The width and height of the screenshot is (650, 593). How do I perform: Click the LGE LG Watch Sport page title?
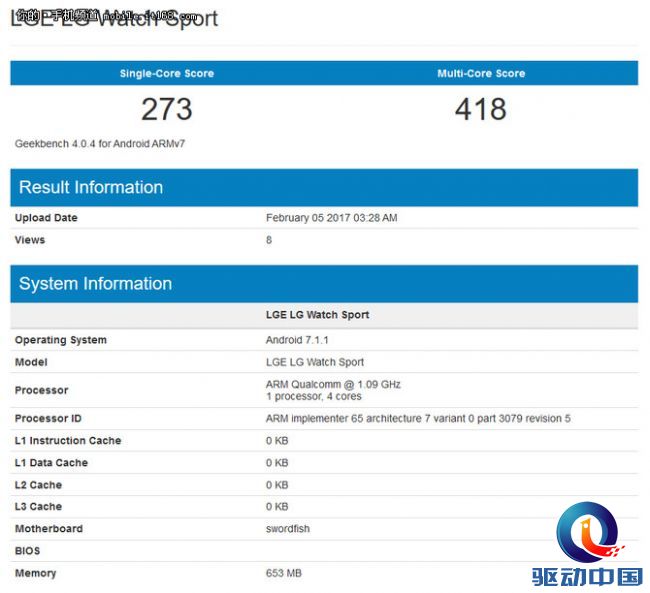[114, 18]
